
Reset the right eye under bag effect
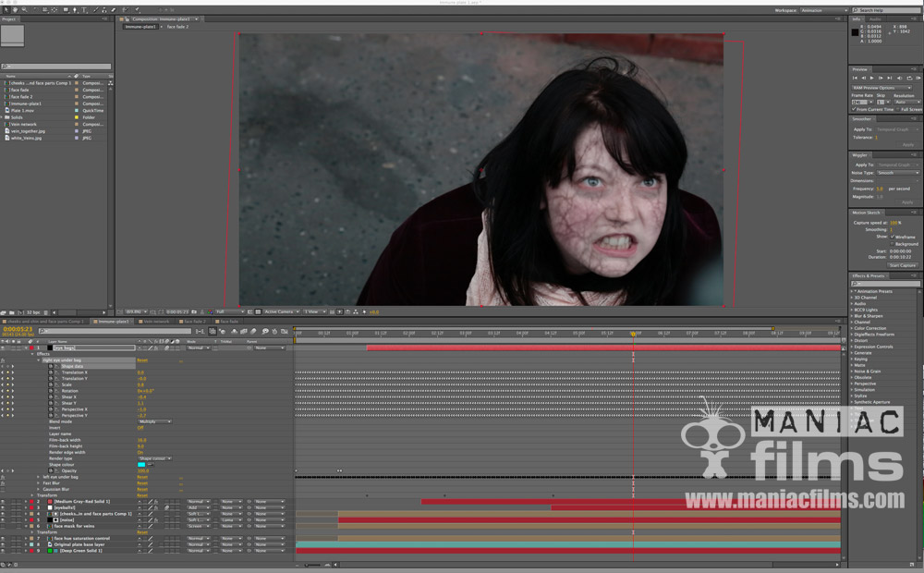point(142,360)
